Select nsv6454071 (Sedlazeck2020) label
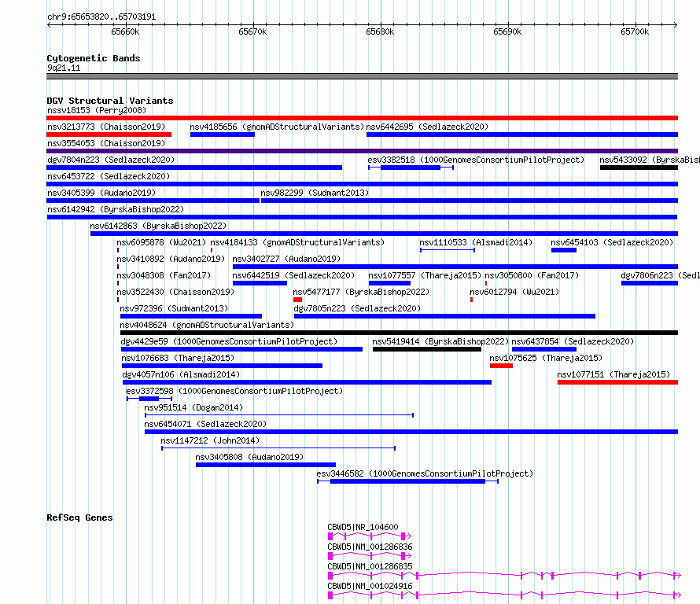The image size is (700, 604). click(205, 424)
